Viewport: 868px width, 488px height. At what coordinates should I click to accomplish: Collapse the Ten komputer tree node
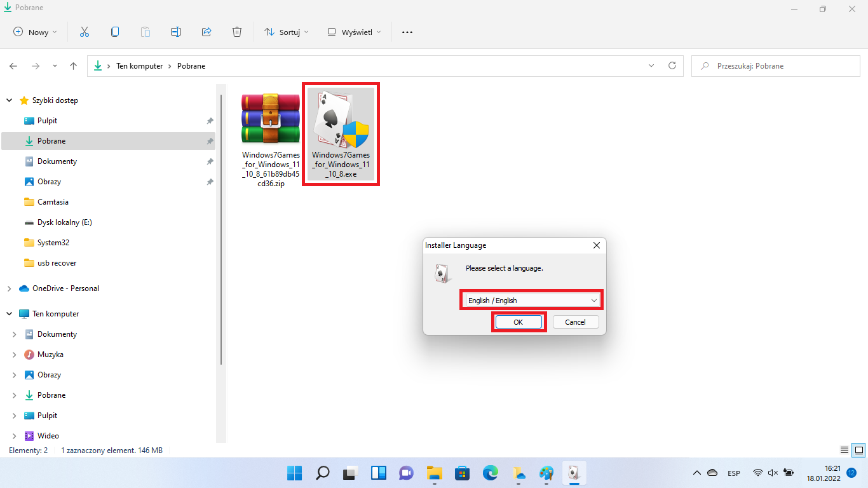coord(9,314)
